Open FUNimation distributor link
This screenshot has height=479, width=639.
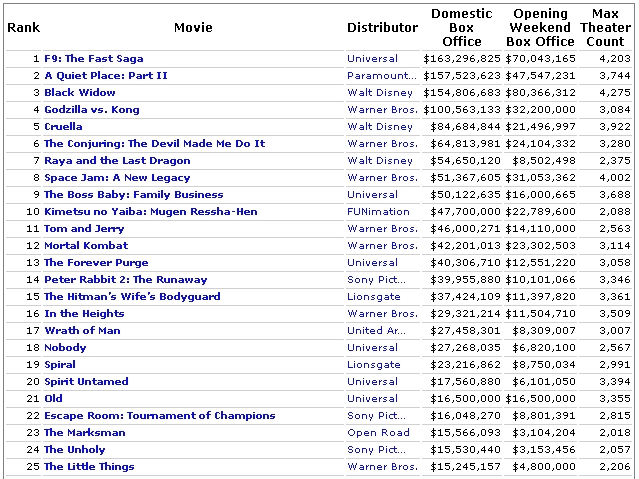378,212
